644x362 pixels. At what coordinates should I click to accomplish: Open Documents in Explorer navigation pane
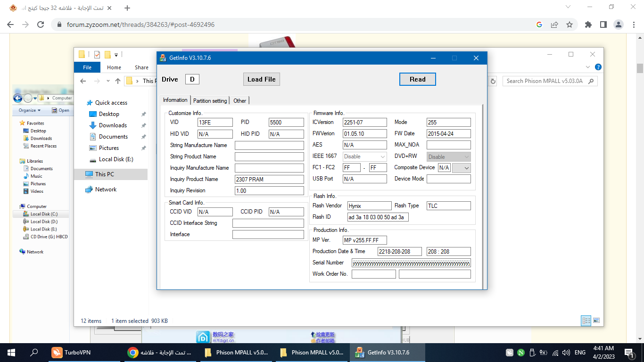113,137
